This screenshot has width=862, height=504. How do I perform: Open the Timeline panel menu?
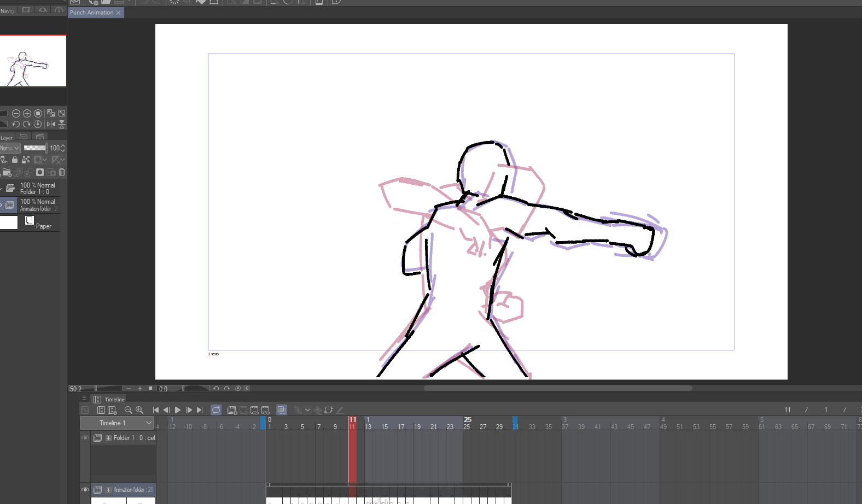tap(84, 398)
